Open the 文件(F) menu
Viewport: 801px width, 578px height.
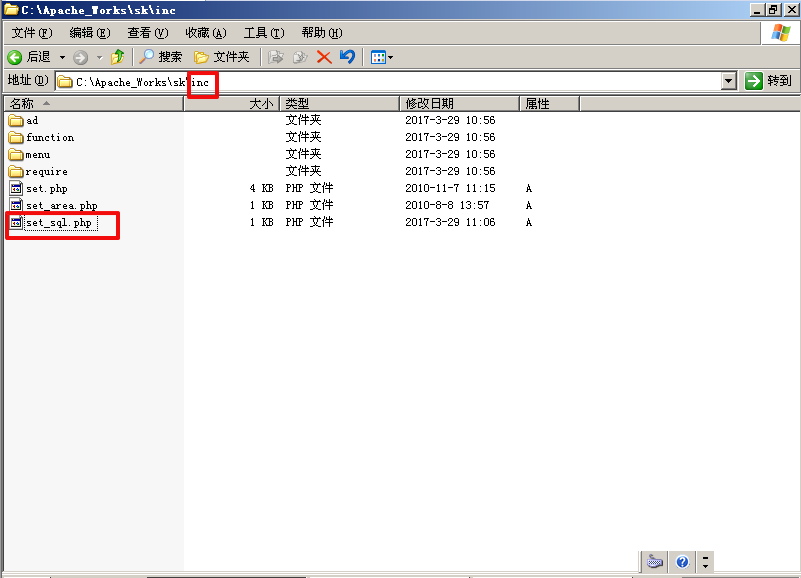point(32,33)
